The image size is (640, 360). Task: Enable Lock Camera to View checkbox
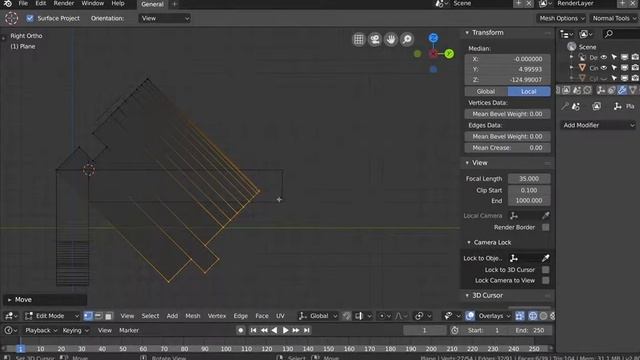tap(545, 280)
